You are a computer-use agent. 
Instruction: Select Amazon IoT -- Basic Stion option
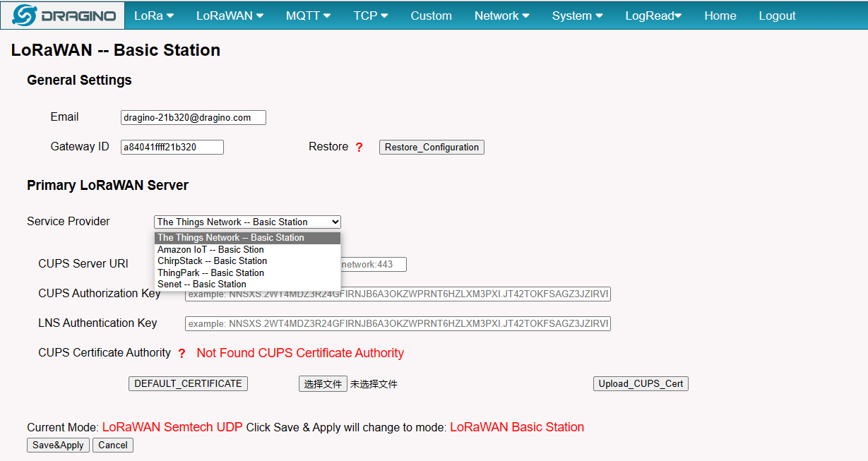click(247, 249)
